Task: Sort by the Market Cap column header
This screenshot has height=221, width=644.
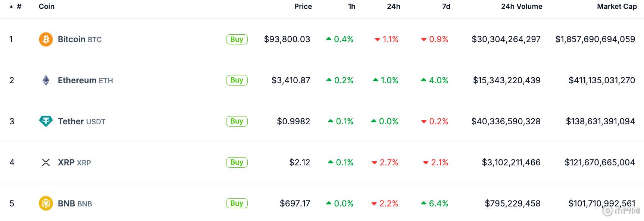Action: point(616,6)
